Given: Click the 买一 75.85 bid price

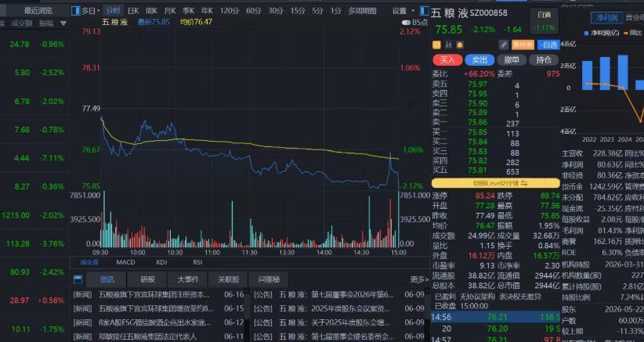Looking at the screenshot, I should coord(478,132).
